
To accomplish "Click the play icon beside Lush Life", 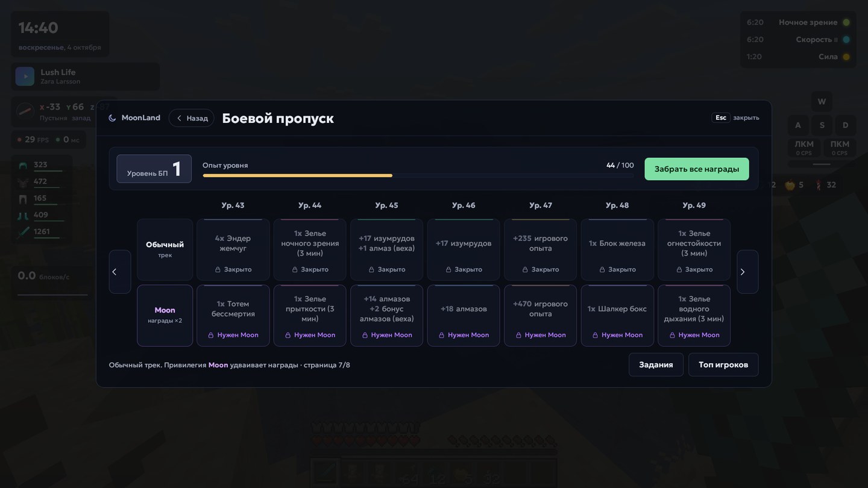I will pos(25,77).
